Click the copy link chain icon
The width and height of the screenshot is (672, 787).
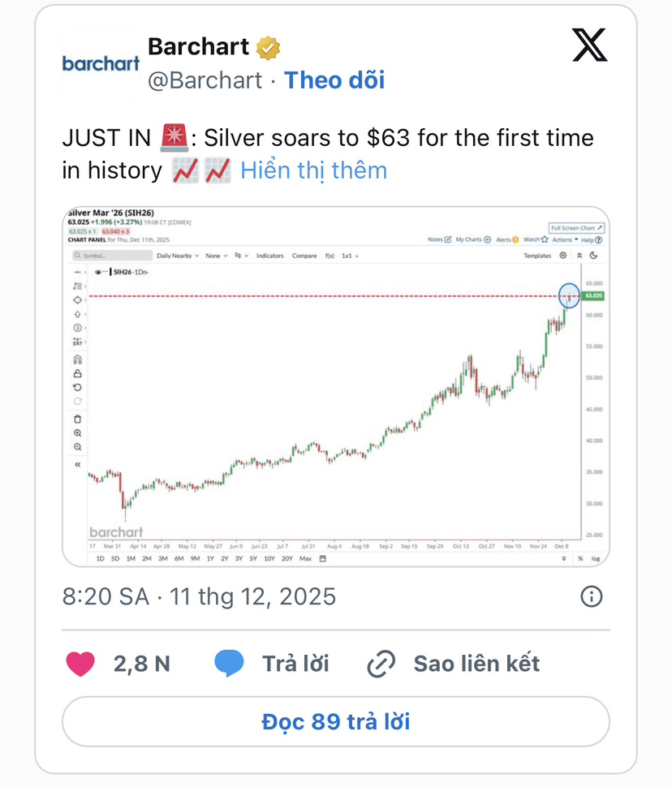point(381,664)
